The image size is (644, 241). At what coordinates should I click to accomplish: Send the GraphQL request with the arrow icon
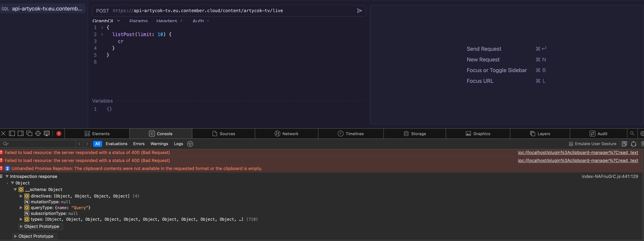pos(359,11)
